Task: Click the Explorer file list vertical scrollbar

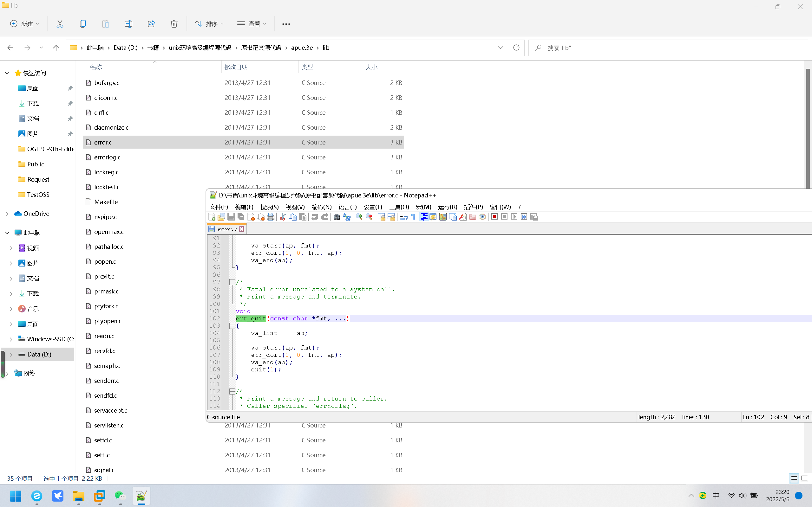Action: [808, 127]
